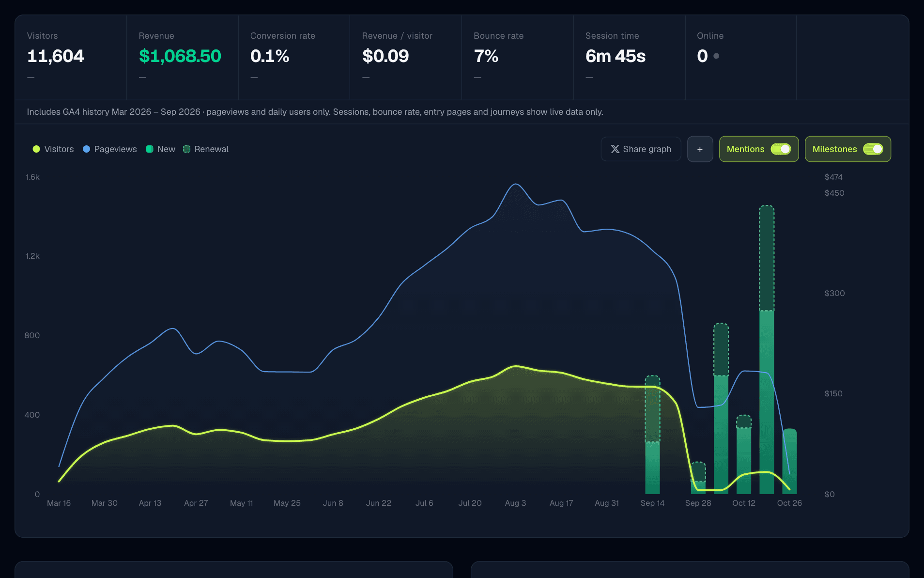Click the Bounce rate 7% value

(x=486, y=56)
